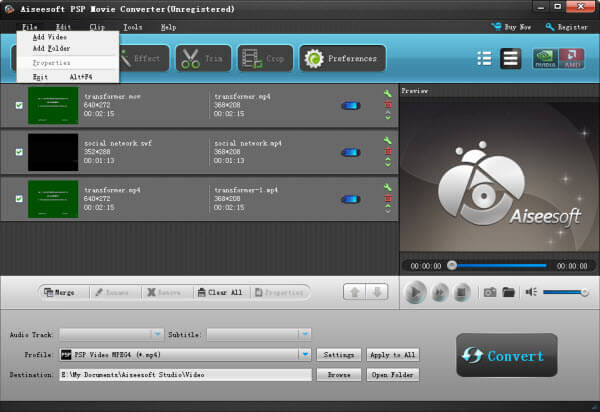Uncheck the transformer.mp4 row checkbox
This screenshot has height=412, width=600.
tap(19, 199)
